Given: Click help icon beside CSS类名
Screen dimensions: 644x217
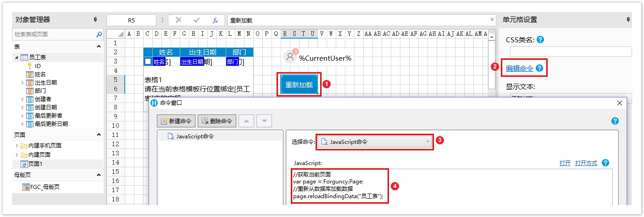Looking at the screenshot, I should click(x=540, y=40).
